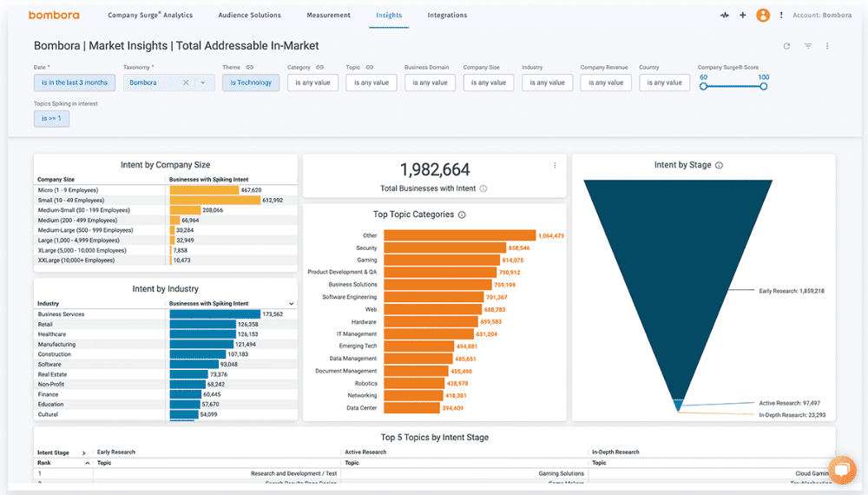Click the Company Size column header

[56, 180]
